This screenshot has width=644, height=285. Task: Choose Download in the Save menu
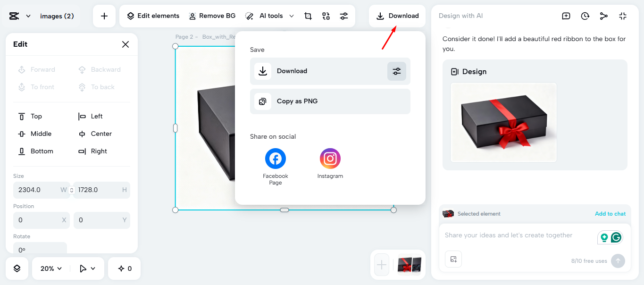[x=330, y=71]
